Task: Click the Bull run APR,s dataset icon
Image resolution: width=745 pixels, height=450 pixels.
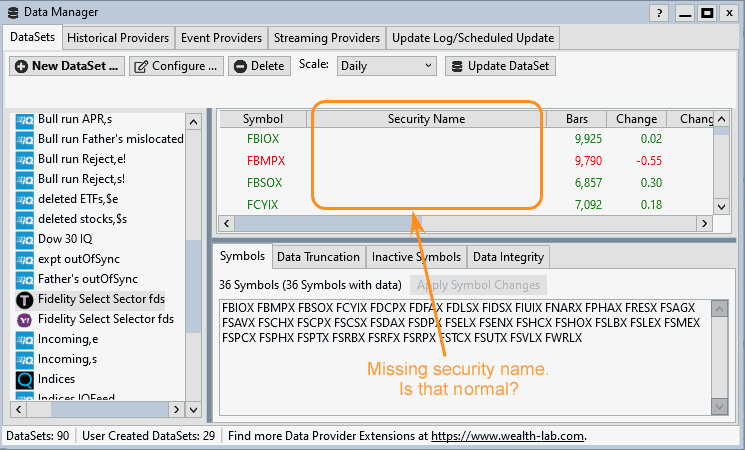Action: click(25, 119)
